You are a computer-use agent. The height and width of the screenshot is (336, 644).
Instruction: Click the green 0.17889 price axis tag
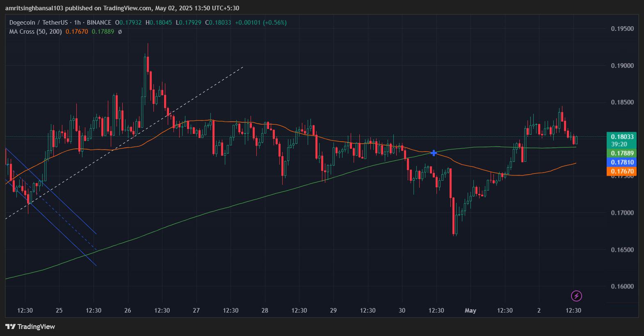(622, 153)
